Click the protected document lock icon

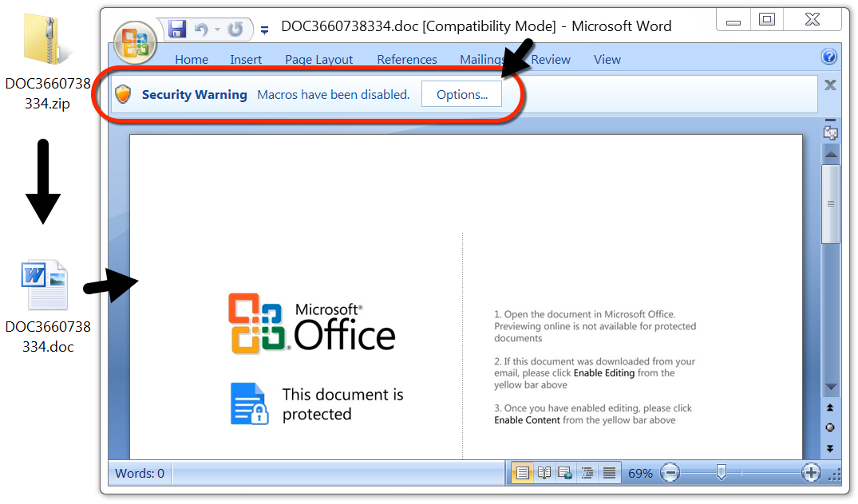click(x=249, y=404)
